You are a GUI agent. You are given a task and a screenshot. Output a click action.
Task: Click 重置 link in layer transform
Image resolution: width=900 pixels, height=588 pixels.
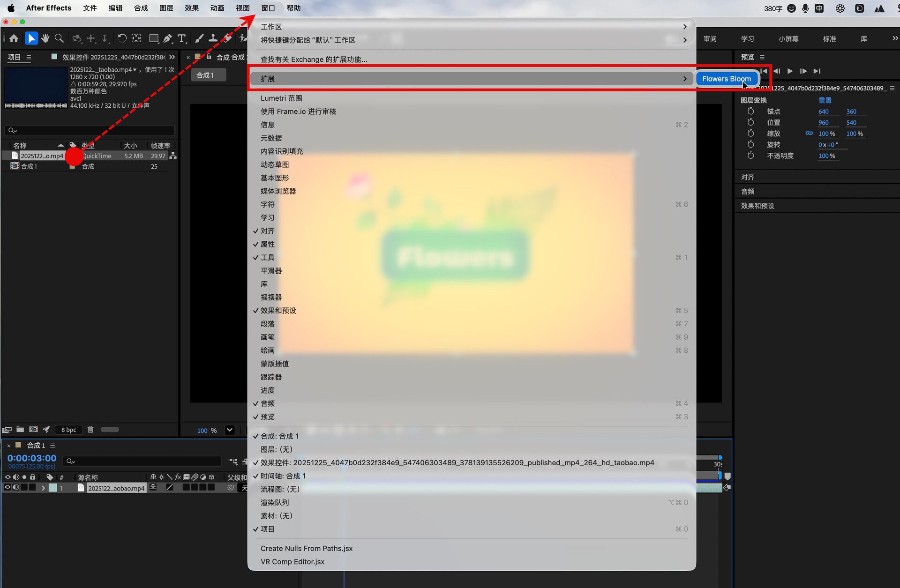click(825, 100)
